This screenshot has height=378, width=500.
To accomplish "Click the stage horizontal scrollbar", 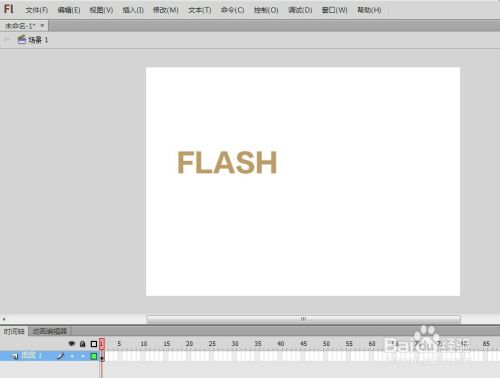I will 303,319.
